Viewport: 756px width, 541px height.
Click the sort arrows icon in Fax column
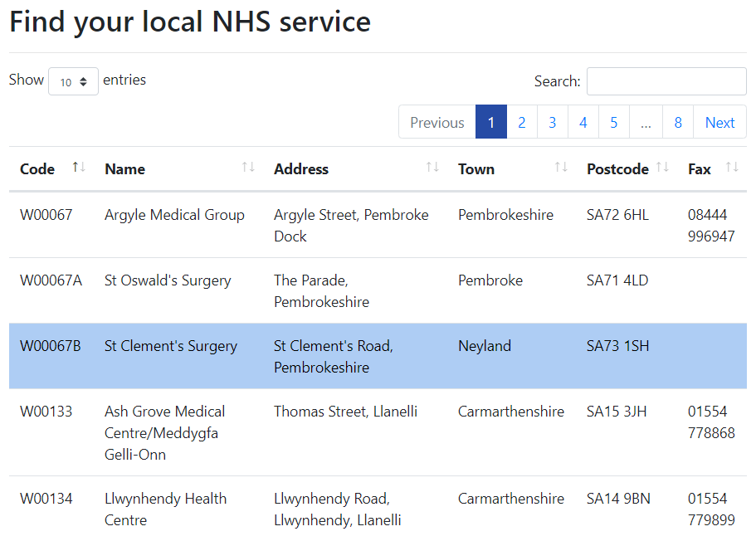[x=732, y=168]
